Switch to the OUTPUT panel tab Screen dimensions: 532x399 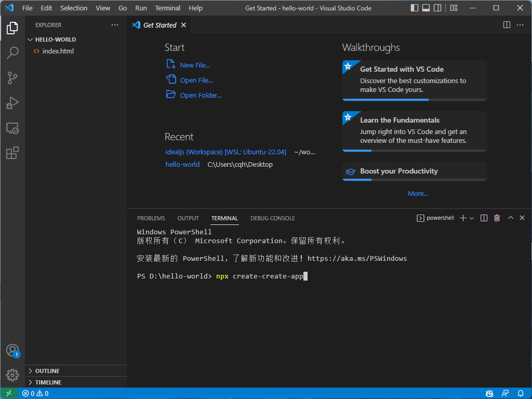tap(188, 218)
